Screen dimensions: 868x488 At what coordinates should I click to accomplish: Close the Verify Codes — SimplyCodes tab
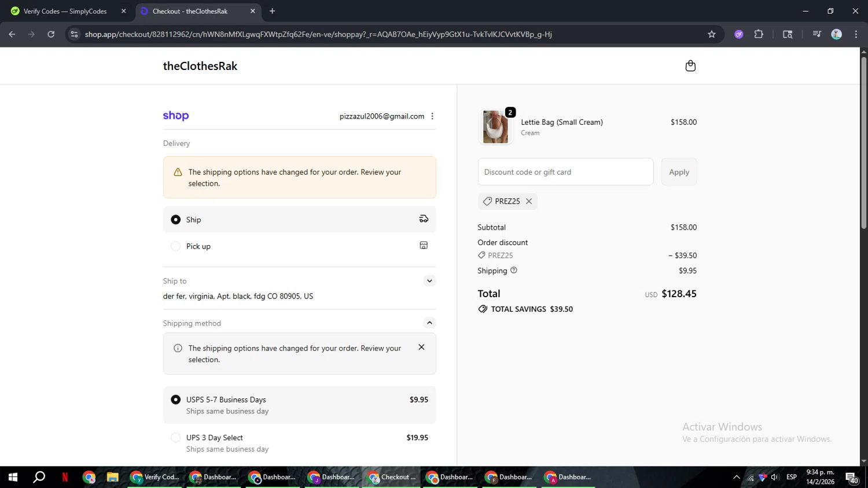point(123,11)
